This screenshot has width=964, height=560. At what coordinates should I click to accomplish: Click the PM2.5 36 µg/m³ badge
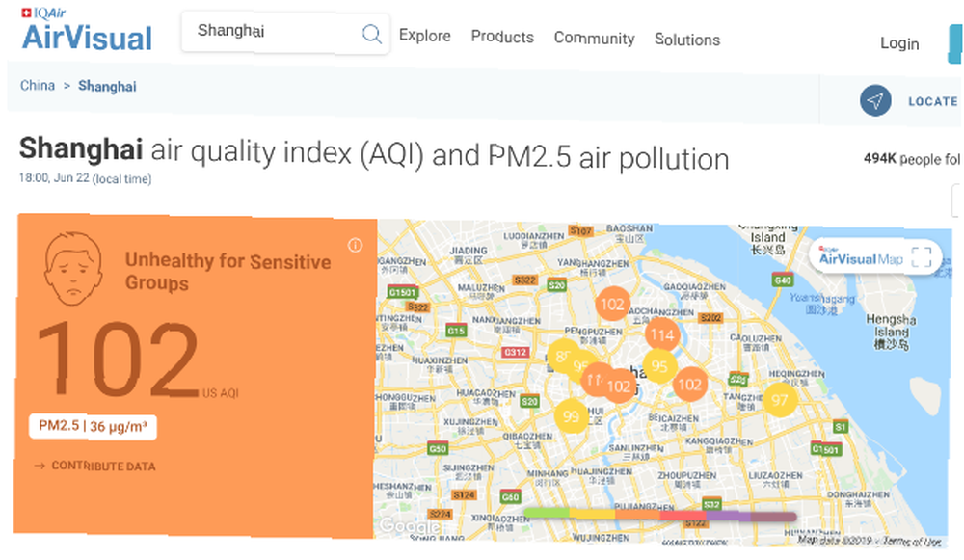pos(93,426)
